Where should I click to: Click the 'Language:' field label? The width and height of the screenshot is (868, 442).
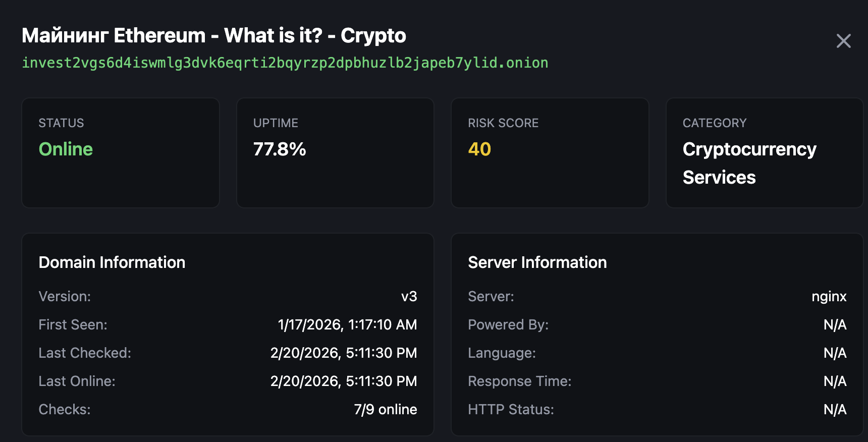(502, 353)
